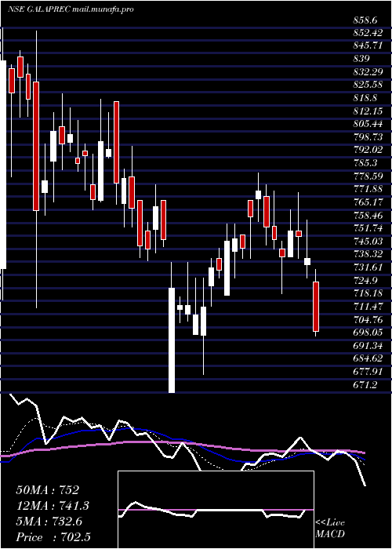
Task: Click the 698.05 price axis label
Action: click(368, 332)
